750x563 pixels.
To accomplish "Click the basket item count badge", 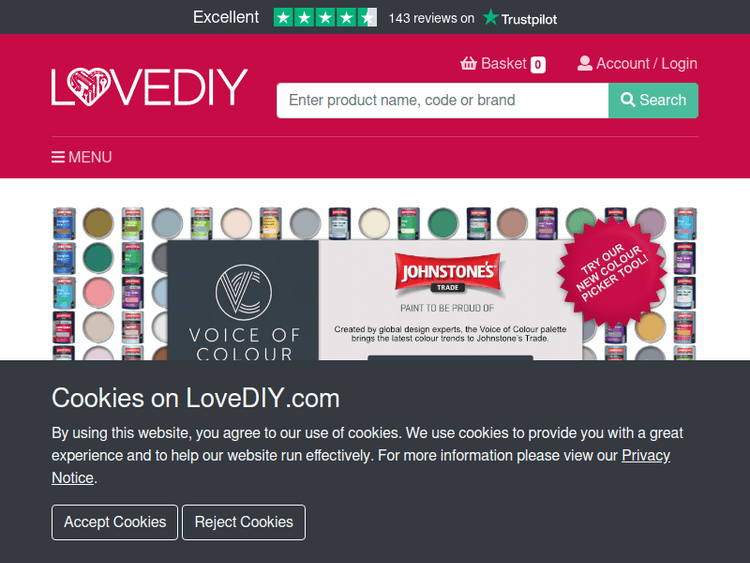I will (538, 64).
